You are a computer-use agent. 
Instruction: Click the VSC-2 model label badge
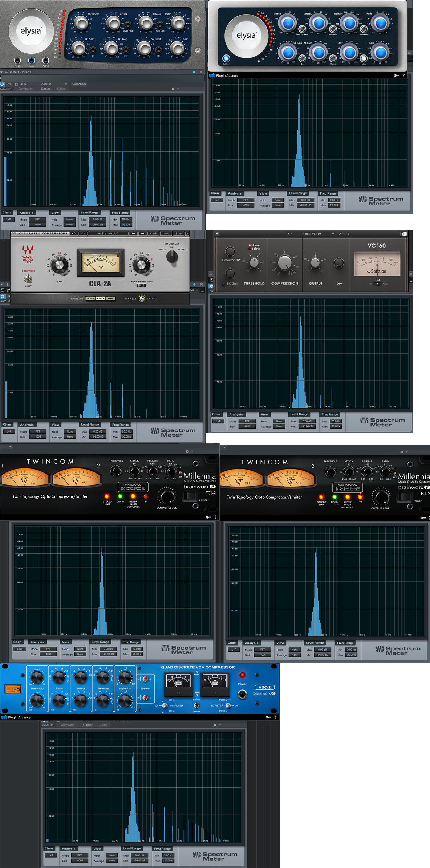(x=264, y=687)
